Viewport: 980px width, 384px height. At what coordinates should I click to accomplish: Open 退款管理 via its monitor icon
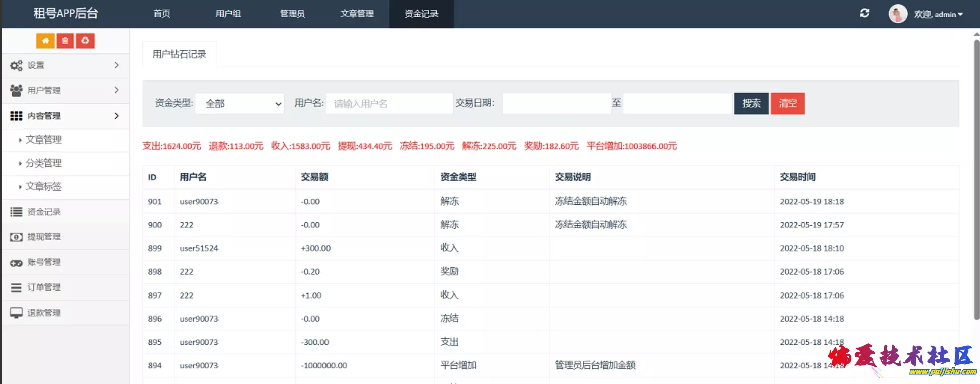coord(16,313)
